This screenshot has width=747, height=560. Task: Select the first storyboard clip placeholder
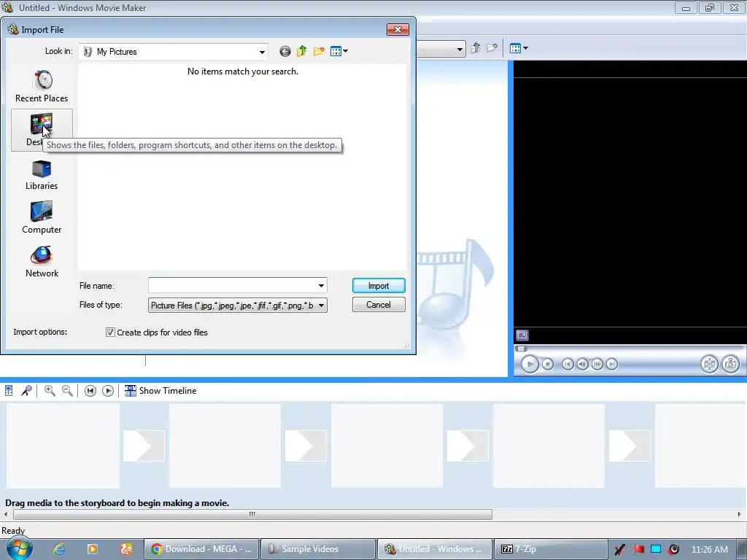(63, 446)
